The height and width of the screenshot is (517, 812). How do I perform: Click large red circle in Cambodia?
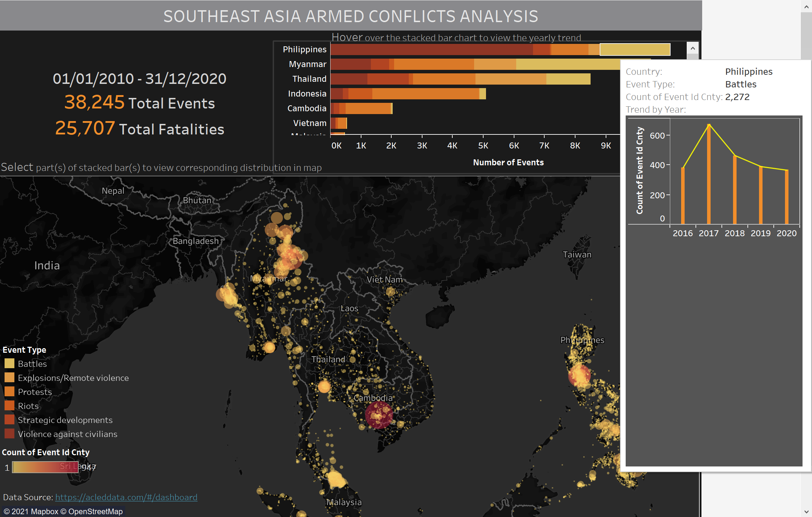[x=379, y=415]
